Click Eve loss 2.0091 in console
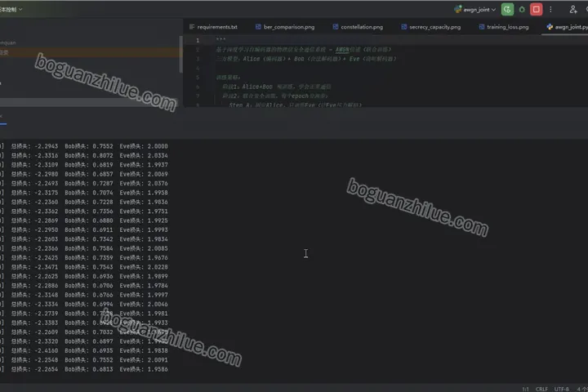This screenshot has height=392, width=588. click(x=158, y=359)
